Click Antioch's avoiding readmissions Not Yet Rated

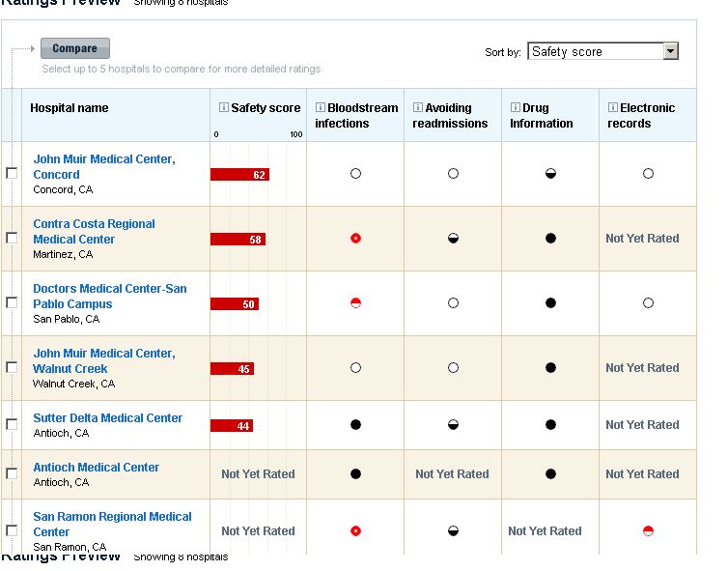(x=452, y=473)
